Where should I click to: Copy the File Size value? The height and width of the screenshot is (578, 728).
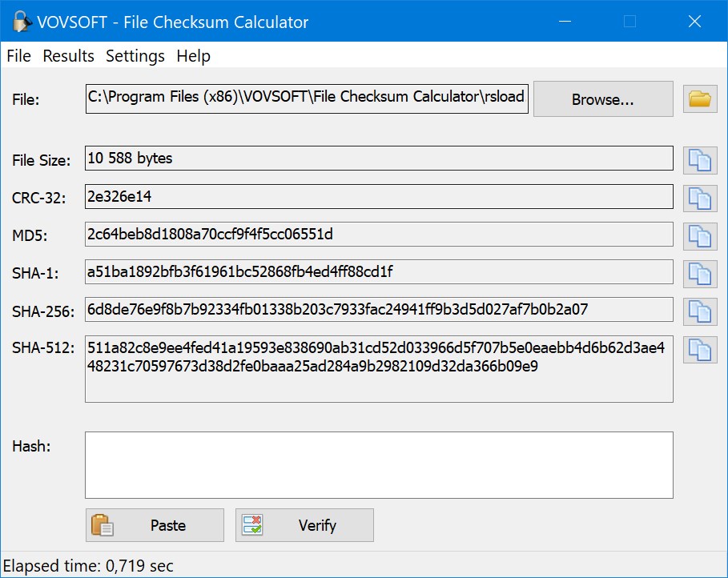click(x=700, y=161)
